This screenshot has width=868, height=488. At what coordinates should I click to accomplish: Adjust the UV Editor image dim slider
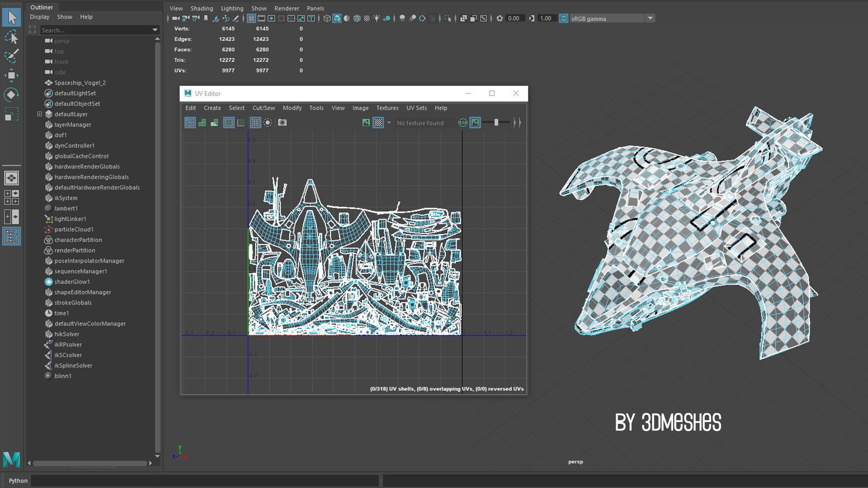[x=496, y=122]
